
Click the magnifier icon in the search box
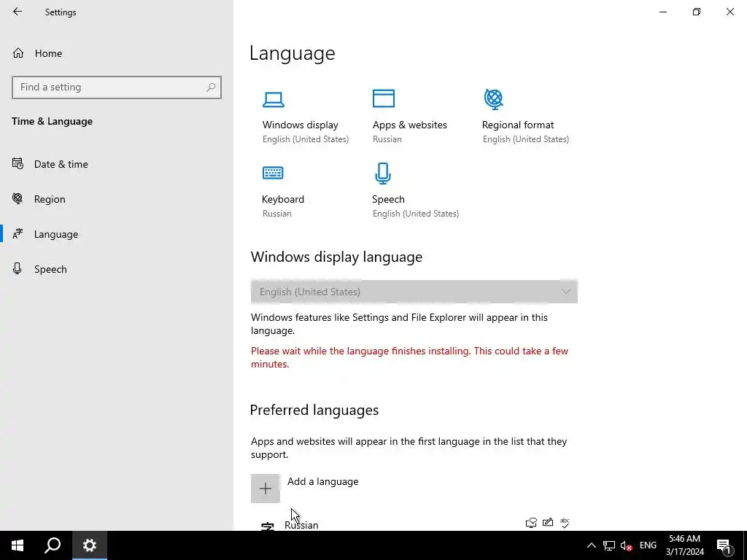[x=211, y=87]
